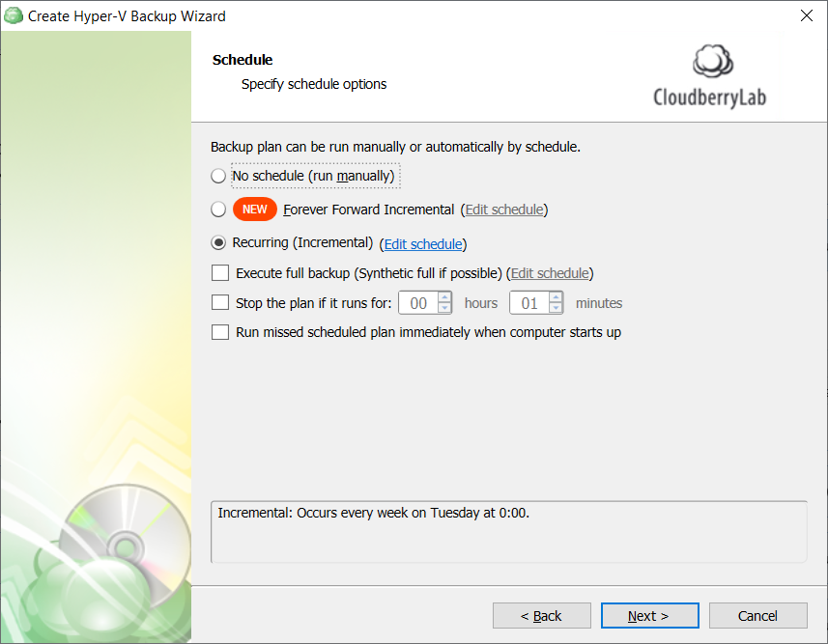Cancel the backup wizard
The image size is (828, 644).
[x=757, y=615]
